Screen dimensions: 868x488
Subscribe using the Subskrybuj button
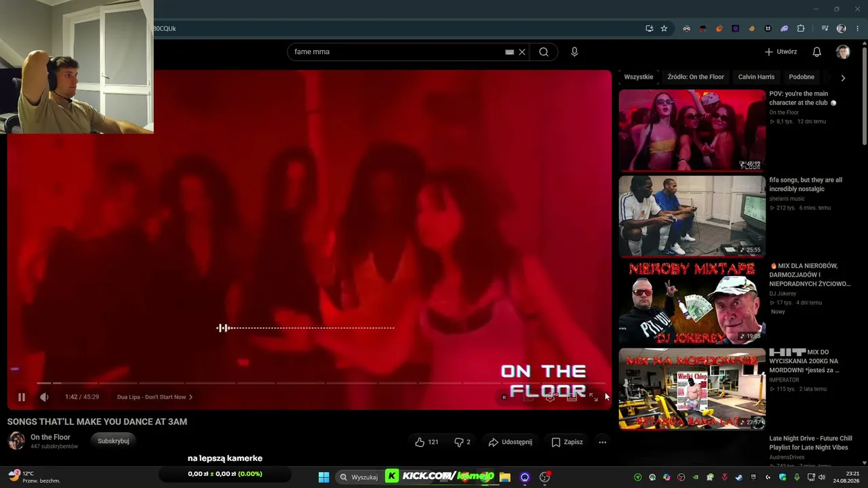click(x=113, y=441)
